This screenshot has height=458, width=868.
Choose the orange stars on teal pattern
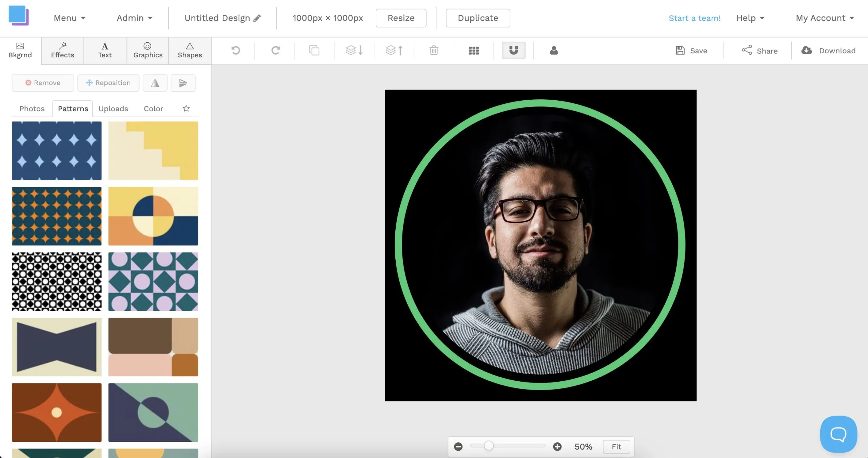pyautogui.click(x=57, y=216)
